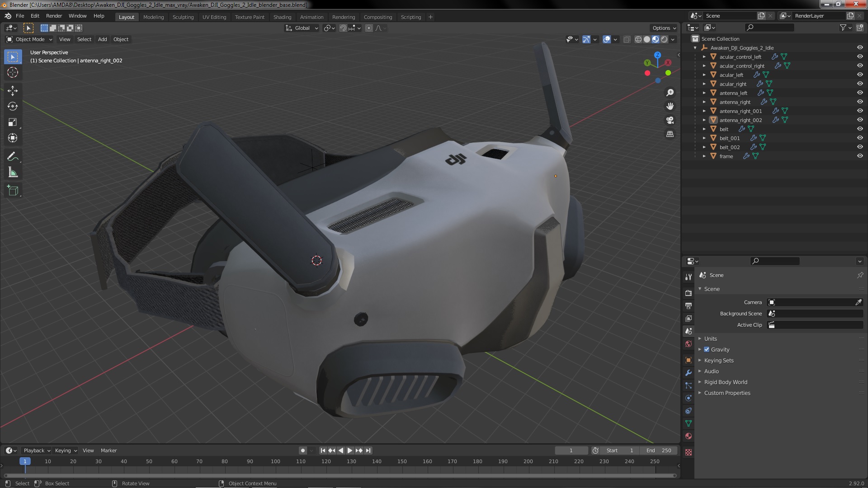Click the viewport zoom magnifier icon
The image size is (868, 488).
coord(670,93)
